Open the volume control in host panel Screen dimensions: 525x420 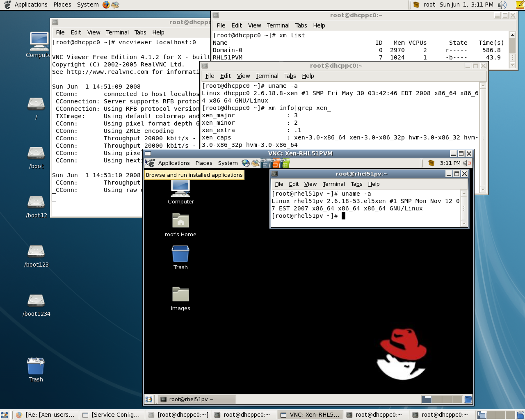pyautogui.click(x=502, y=5)
